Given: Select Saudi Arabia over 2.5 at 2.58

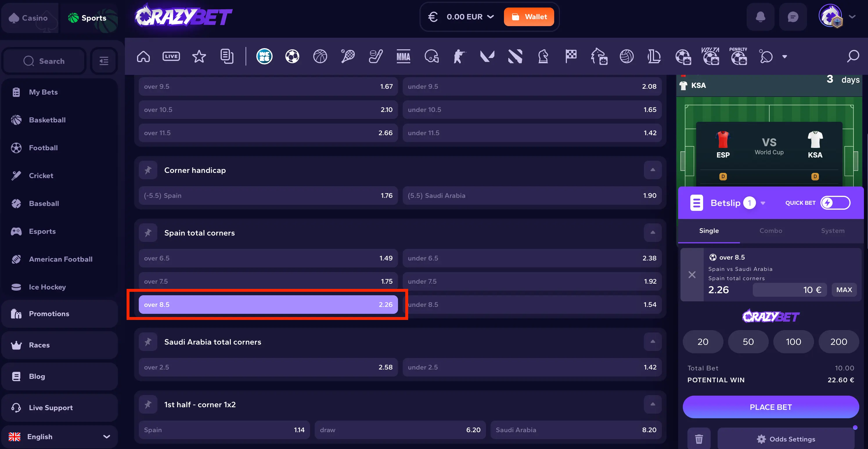Looking at the screenshot, I should pyautogui.click(x=268, y=367).
